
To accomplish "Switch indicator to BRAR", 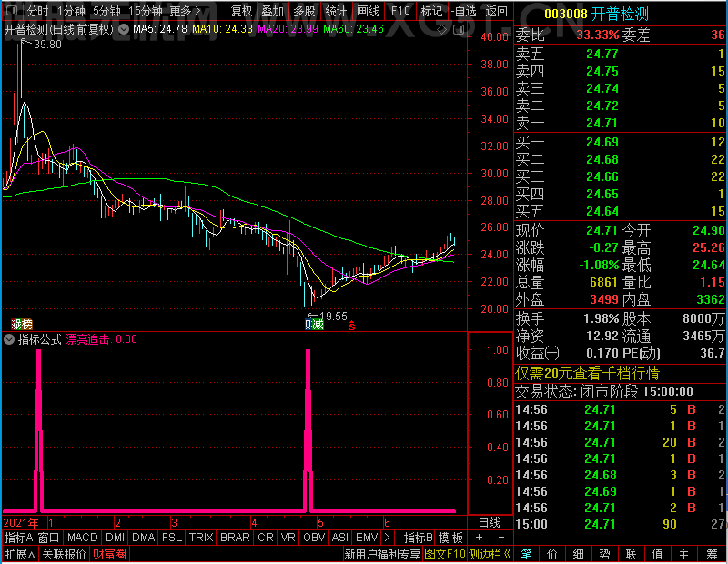I will pos(235,538).
